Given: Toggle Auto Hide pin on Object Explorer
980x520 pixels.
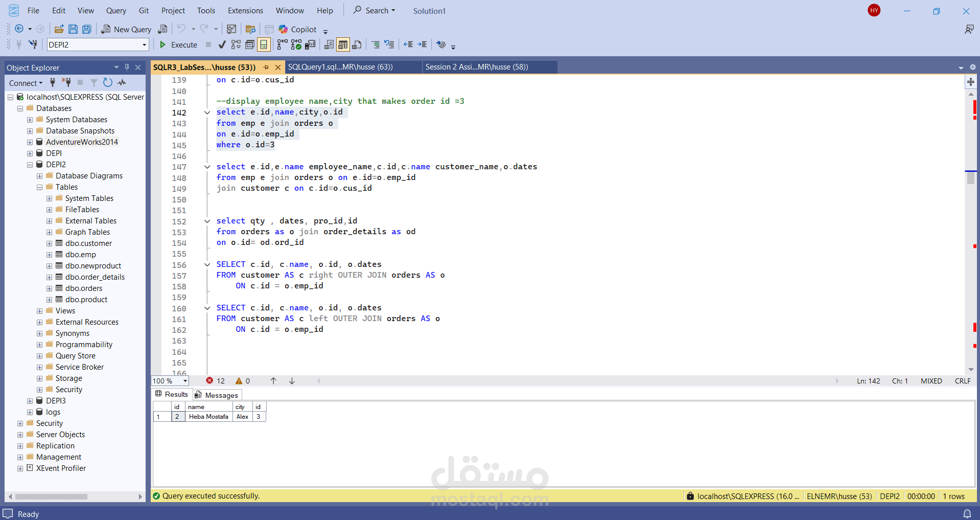Looking at the screenshot, I should [x=127, y=67].
